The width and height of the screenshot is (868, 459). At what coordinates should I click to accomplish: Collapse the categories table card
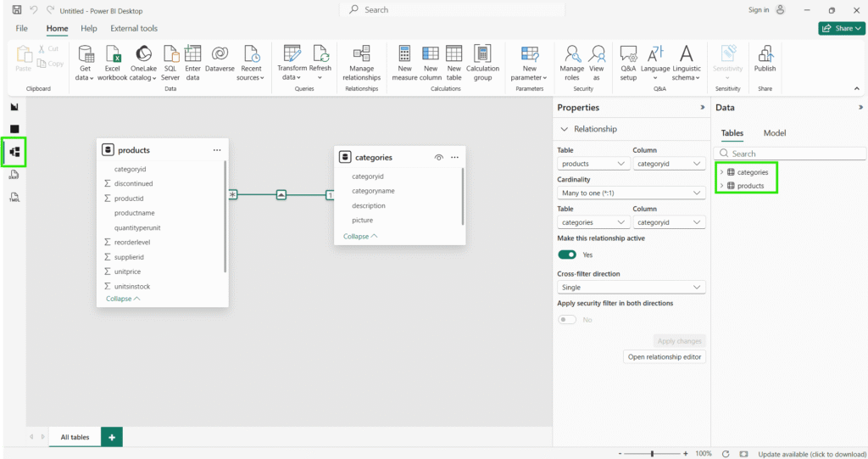click(x=360, y=236)
